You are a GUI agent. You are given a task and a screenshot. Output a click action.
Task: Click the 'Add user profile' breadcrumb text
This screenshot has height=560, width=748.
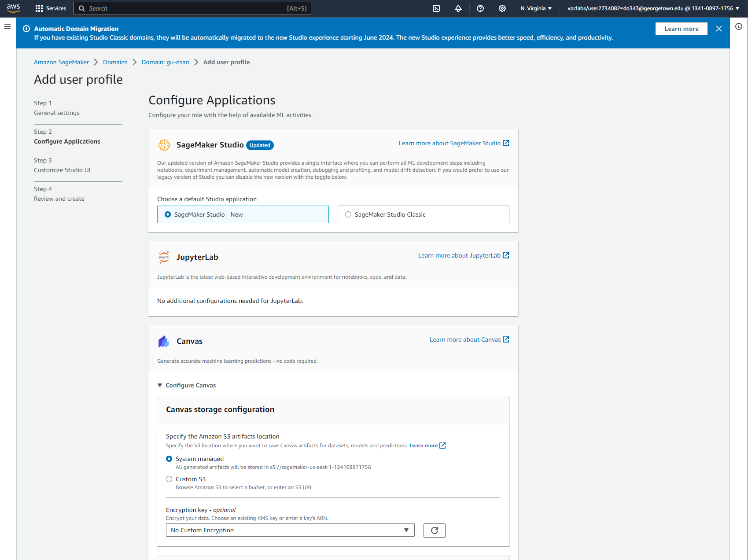click(226, 62)
